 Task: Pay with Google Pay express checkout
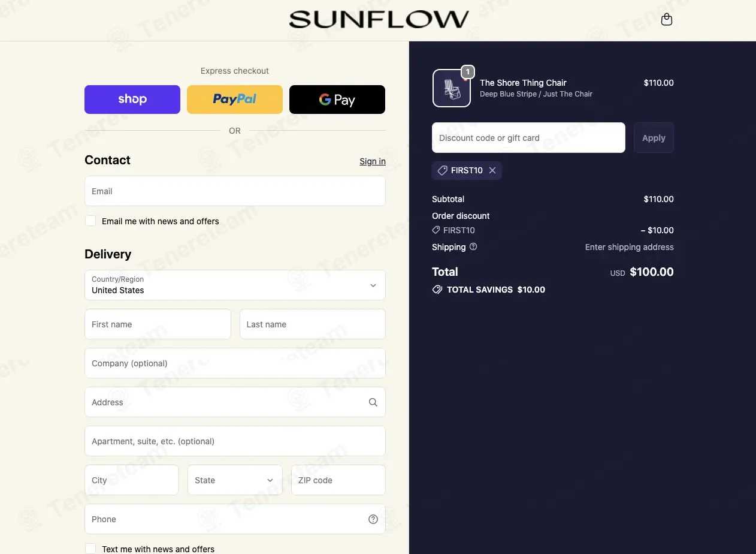(x=337, y=100)
